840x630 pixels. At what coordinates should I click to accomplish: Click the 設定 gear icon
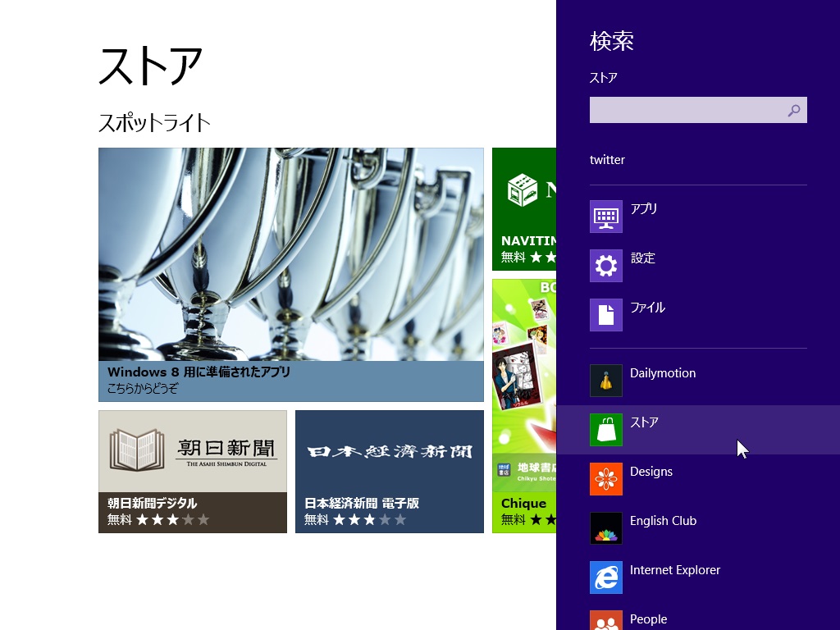point(606,266)
